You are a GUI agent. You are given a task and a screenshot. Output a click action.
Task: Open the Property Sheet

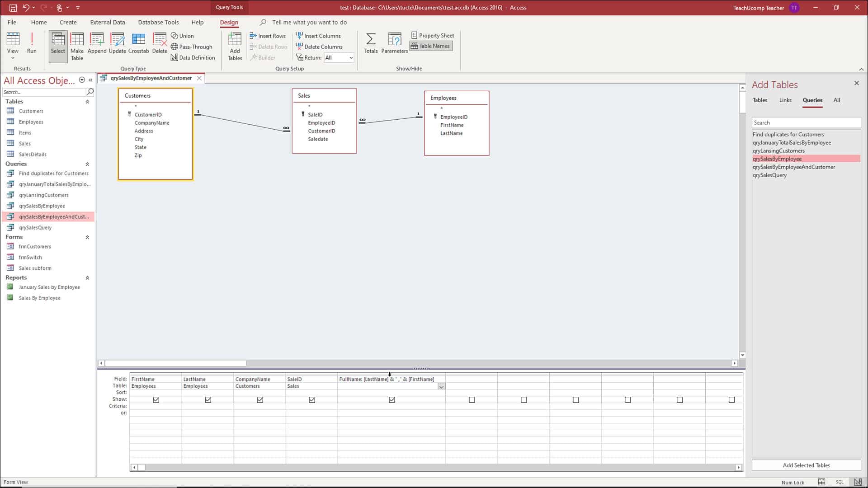point(433,35)
